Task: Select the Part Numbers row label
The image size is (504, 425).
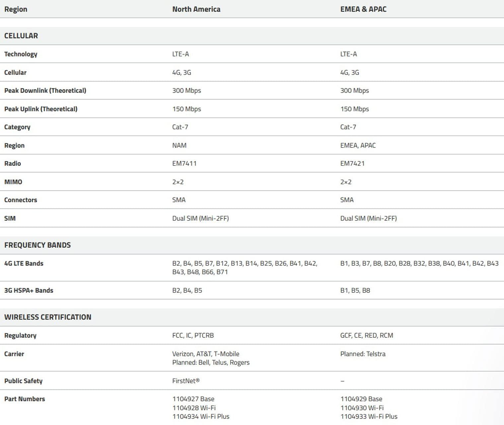Action: point(25,399)
